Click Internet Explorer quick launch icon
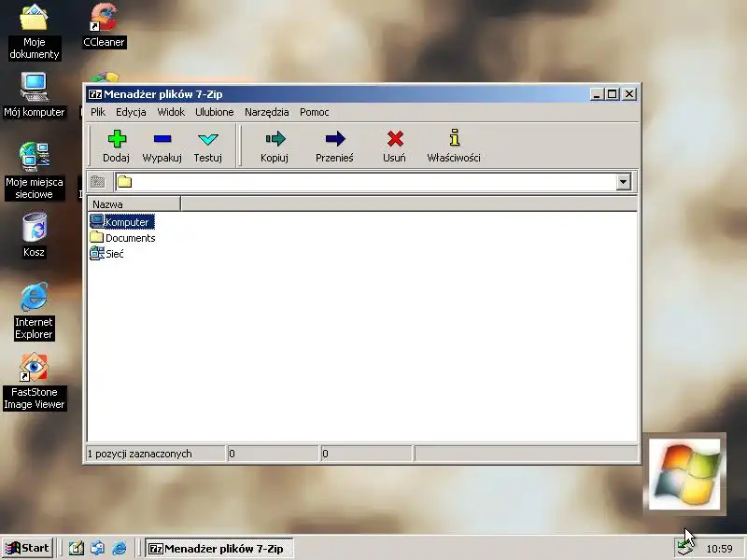 pos(120,548)
